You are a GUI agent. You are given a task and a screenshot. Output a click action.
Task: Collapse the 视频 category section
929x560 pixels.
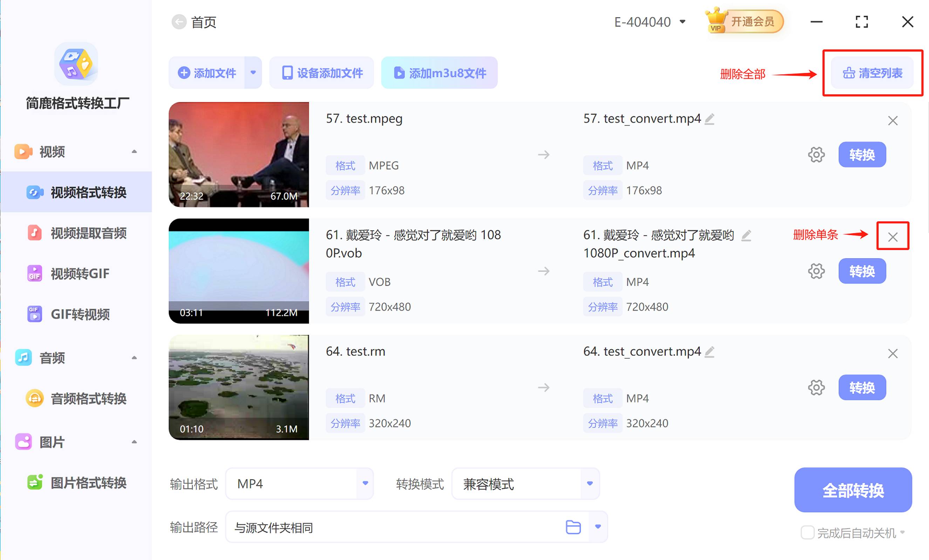click(135, 152)
